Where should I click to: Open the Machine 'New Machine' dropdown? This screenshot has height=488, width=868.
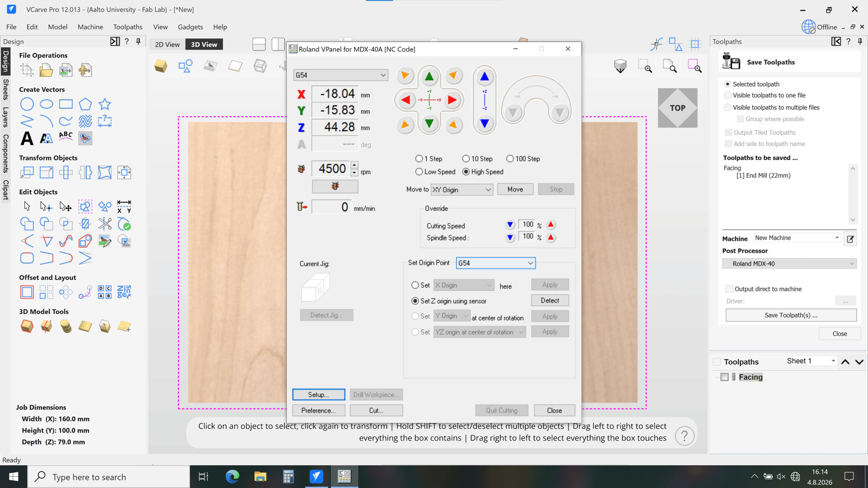pos(797,238)
